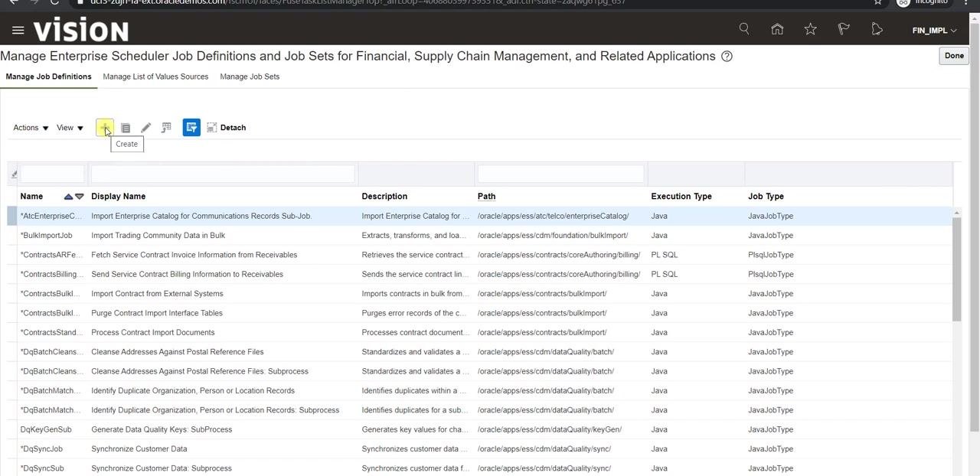
Task: Click path /oracle/apps/ess/cdm/foundation/bulkImport/
Action: 553,235
